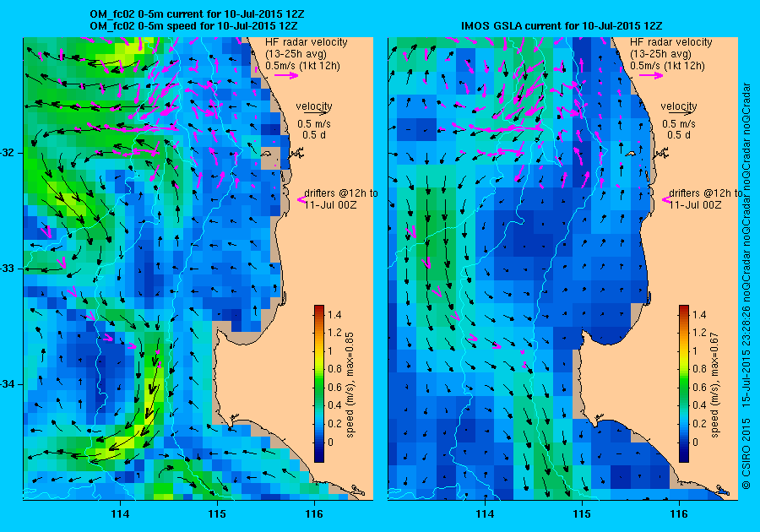The height and width of the screenshot is (532, 760).
Task: Click 'speed (m/s), max=0.85' color bar label
Action: click(x=350, y=385)
